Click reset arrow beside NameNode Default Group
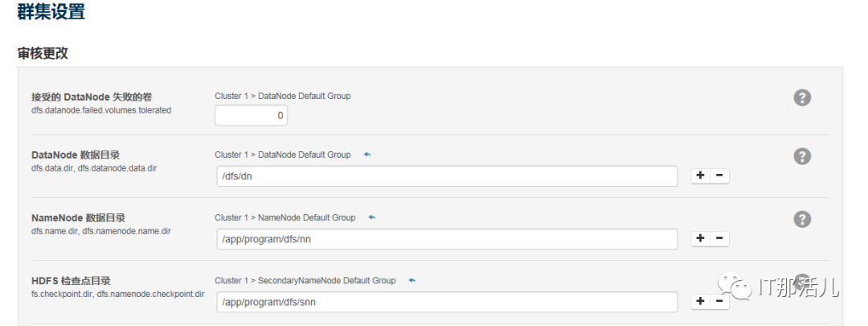 (372, 217)
